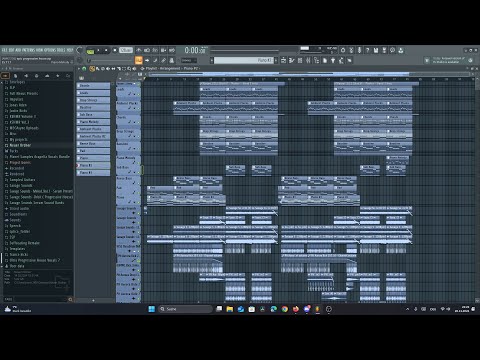Toggle the recording countdown icon
Screen dimensions: 480x360
click(155, 50)
